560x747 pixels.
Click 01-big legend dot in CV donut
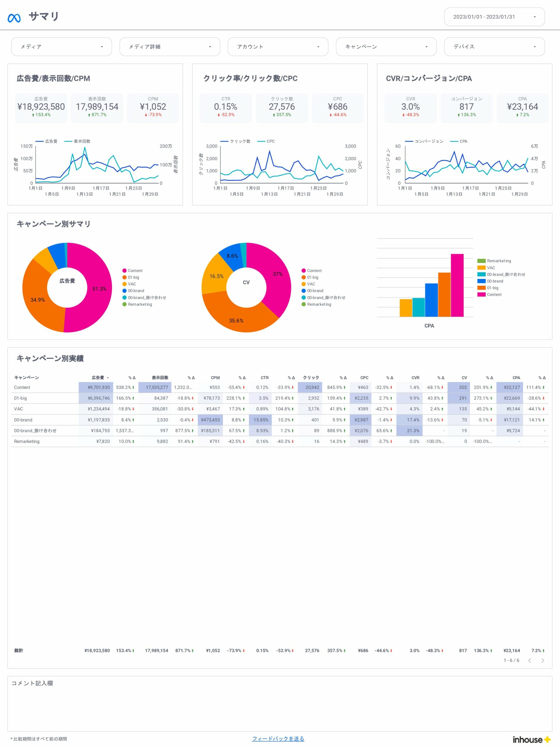click(x=303, y=277)
